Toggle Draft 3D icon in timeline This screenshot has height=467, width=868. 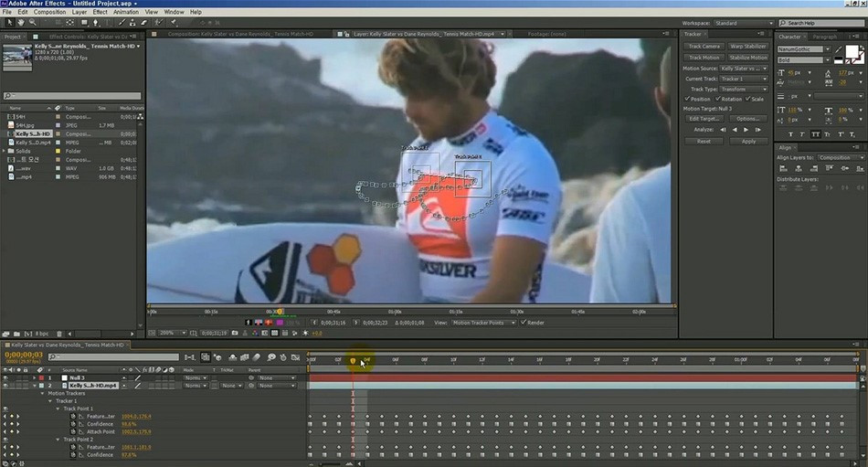pos(217,357)
